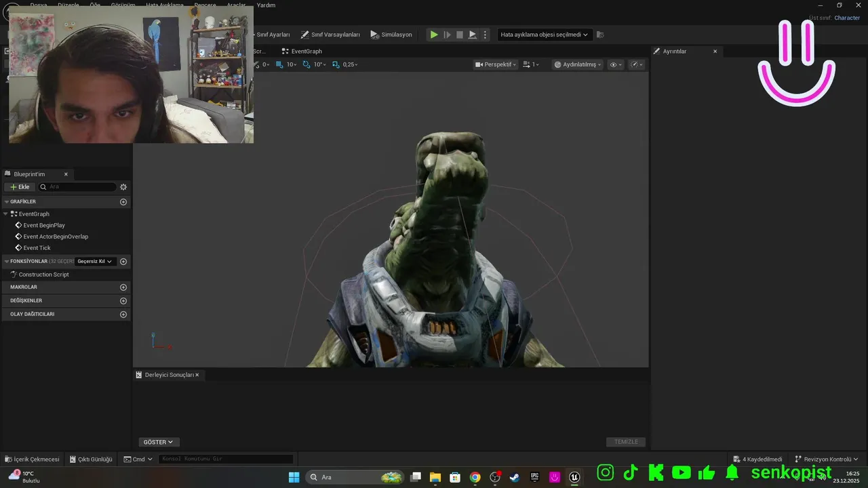Click the console command input field

pyautogui.click(x=226, y=460)
